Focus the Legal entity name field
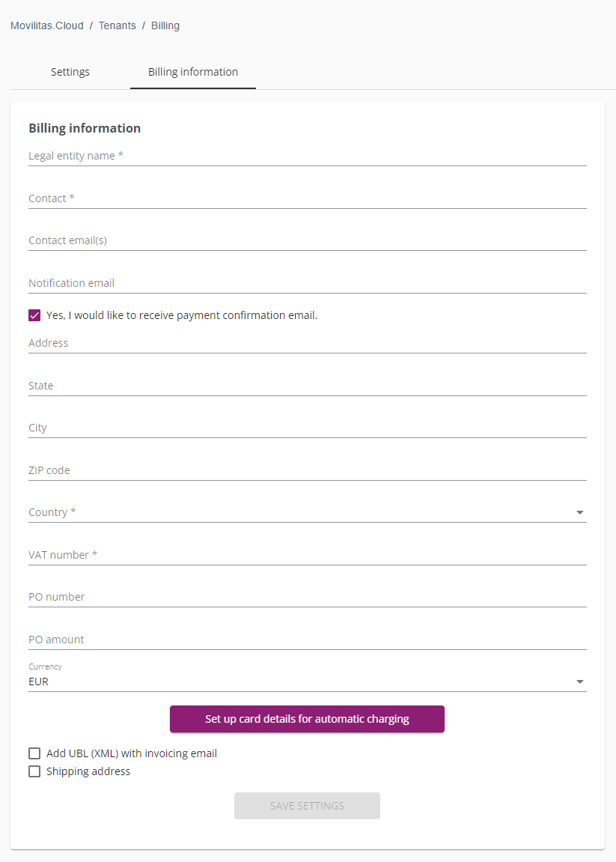Screen dimensions: 616x862 307,156
